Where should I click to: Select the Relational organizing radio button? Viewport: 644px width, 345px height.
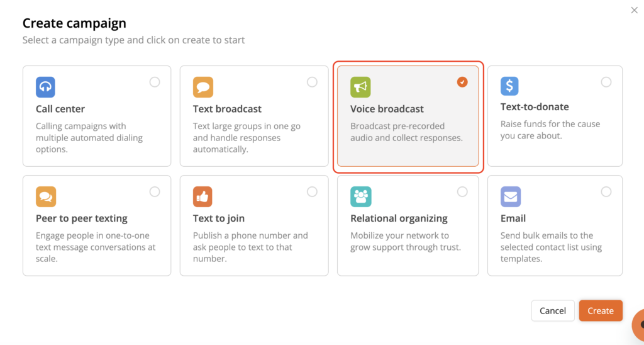(462, 191)
